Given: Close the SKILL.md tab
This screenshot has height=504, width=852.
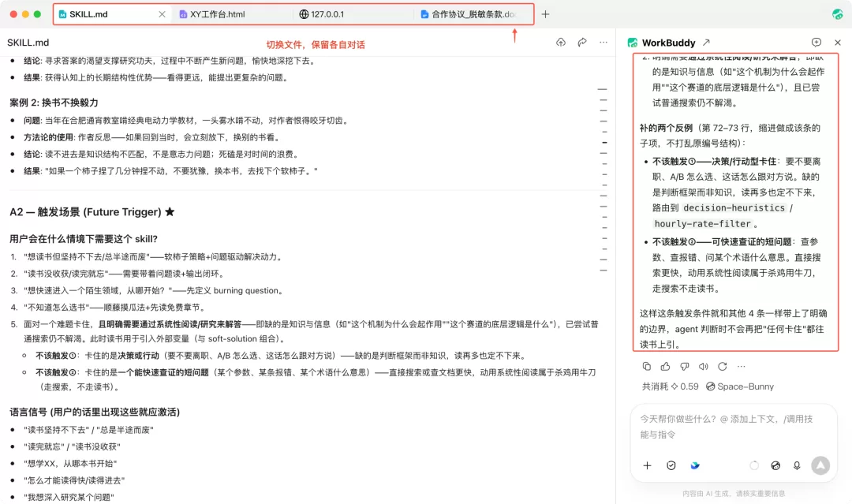Looking at the screenshot, I should [x=162, y=14].
